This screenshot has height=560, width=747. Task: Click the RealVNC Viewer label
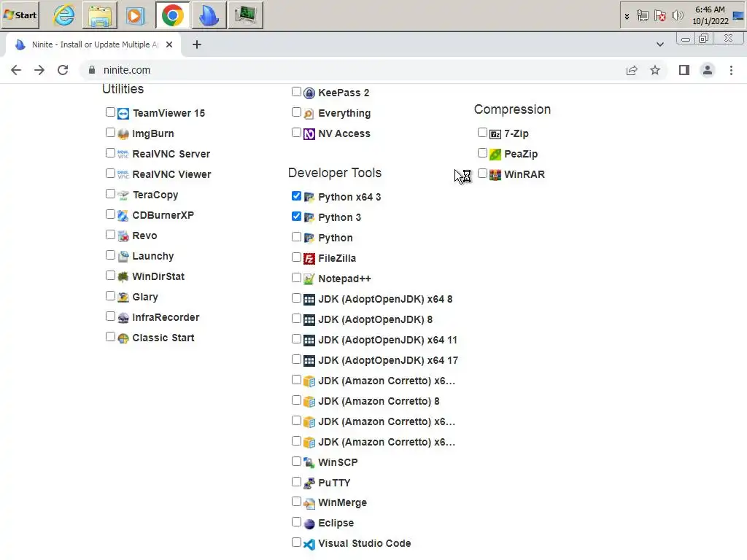171,174
